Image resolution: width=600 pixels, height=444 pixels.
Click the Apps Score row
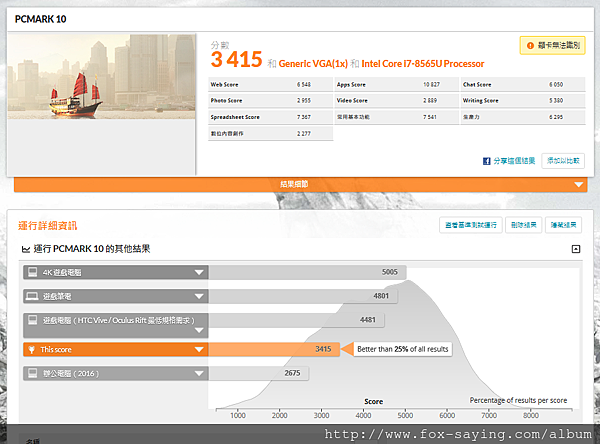[396, 85]
